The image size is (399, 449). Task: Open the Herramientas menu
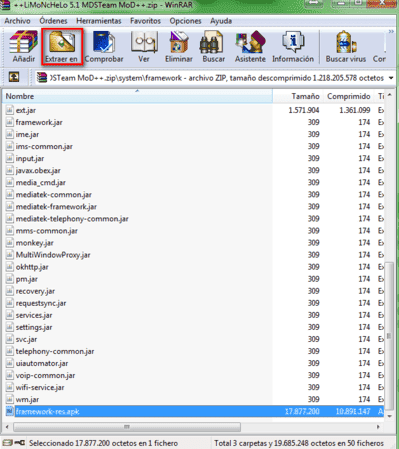[99, 21]
